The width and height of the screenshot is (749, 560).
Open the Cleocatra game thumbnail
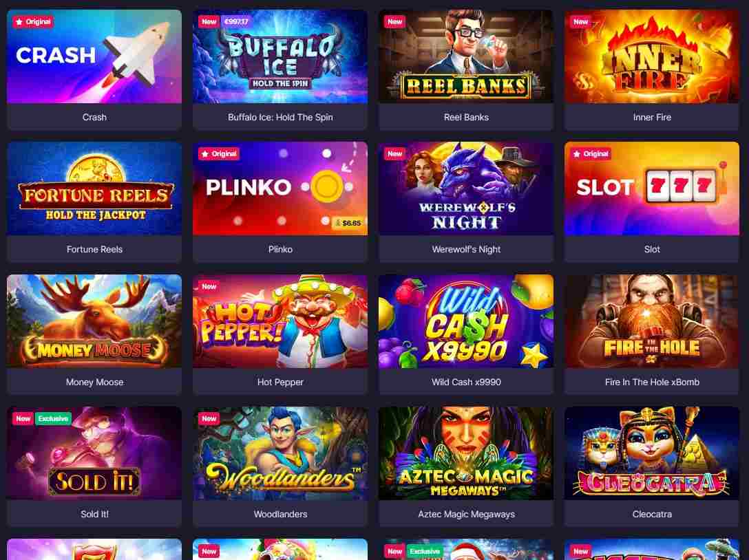coord(651,453)
